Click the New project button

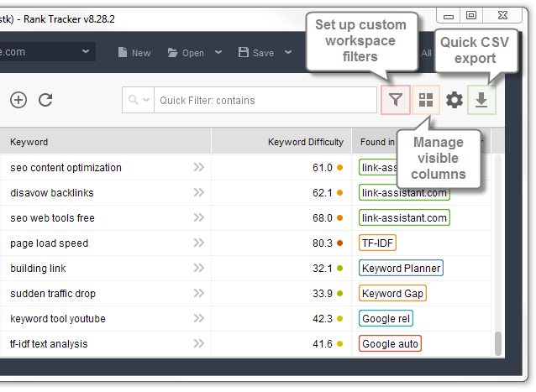(134, 53)
